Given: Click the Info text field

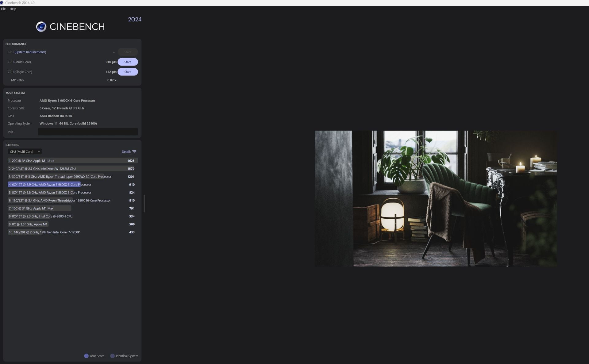Looking at the screenshot, I should [x=88, y=132].
